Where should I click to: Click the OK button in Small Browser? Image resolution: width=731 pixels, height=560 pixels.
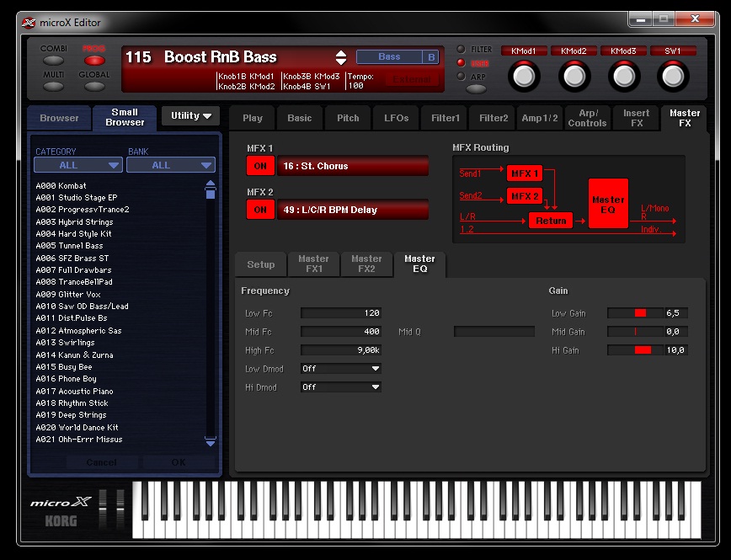pos(179,462)
